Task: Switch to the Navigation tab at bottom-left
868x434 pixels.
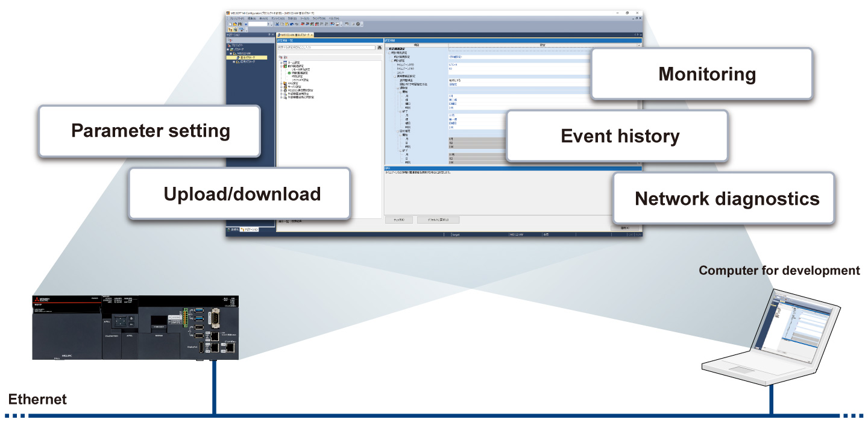Action: click(x=249, y=230)
